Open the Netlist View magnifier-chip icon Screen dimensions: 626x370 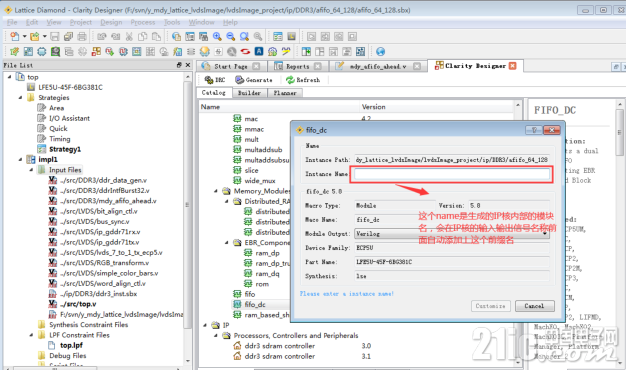[x=55, y=51]
